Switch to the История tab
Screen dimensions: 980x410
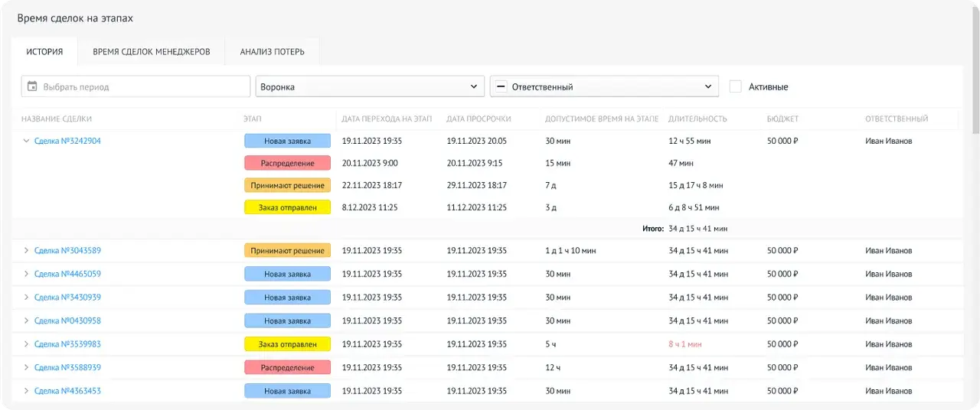pos(44,52)
